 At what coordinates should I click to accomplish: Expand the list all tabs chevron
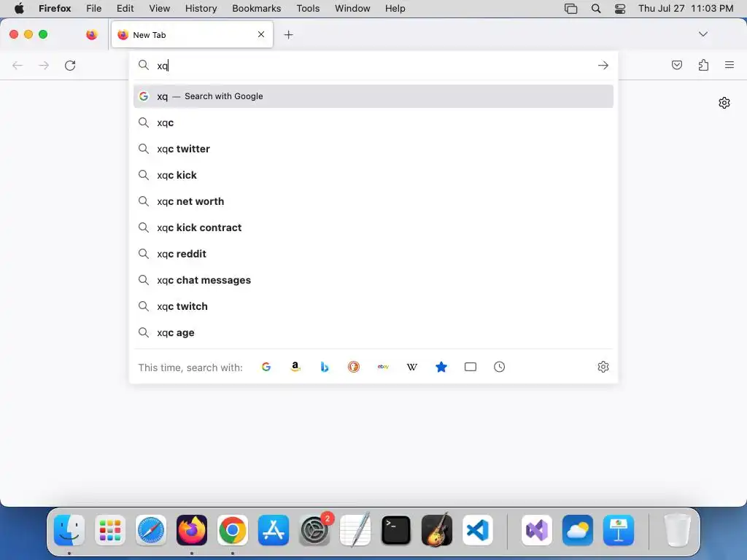pos(703,34)
